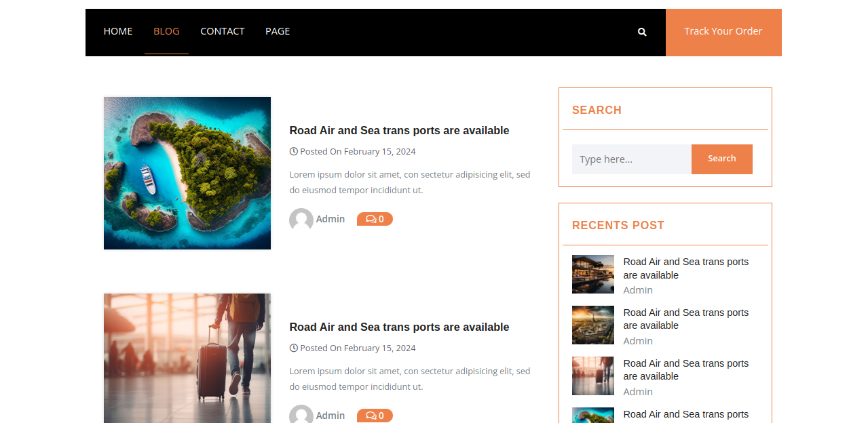Open the tropical island post image
Image resolution: width=868 pixels, height=423 pixels.
[x=187, y=173]
